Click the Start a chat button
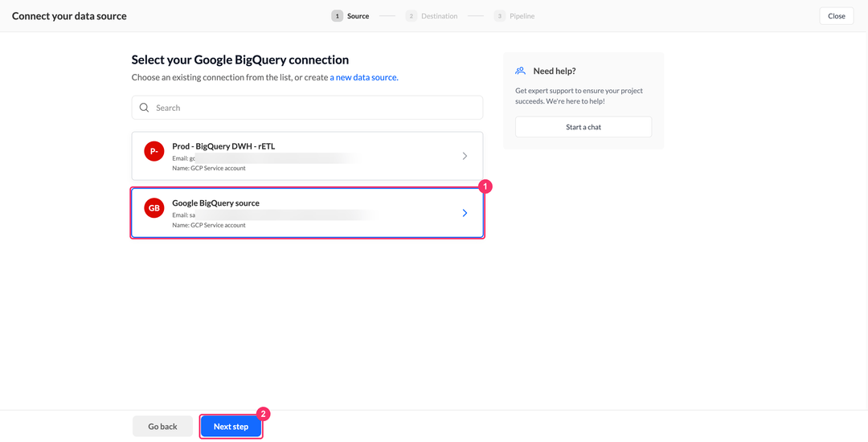 pyautogui.click(x=583, y=127)
